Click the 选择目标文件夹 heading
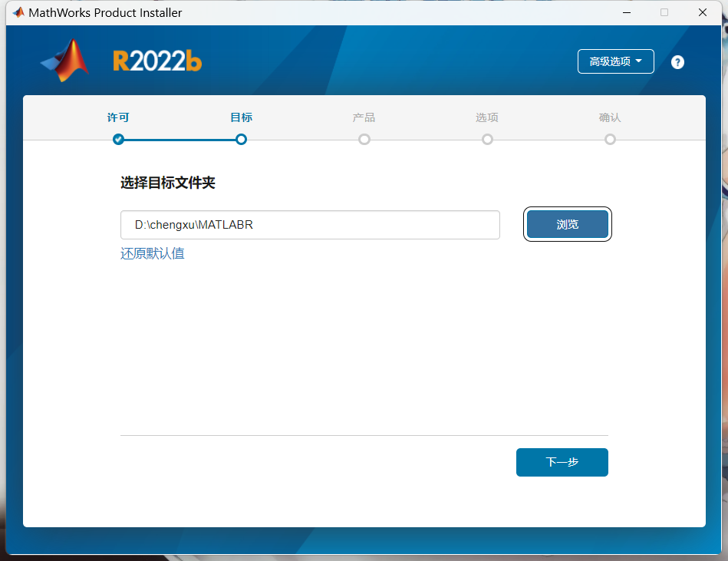 point(168,183)
